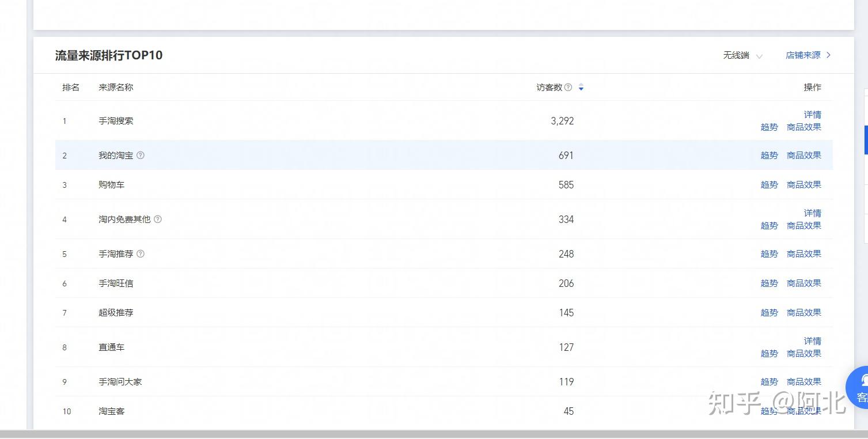Open 详情 for 手淘搜索 row
Screen dimensions: 868x439
pos(813,115)
